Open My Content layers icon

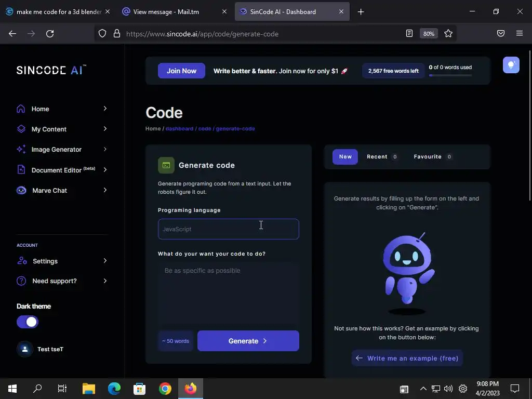click(21, 129)
